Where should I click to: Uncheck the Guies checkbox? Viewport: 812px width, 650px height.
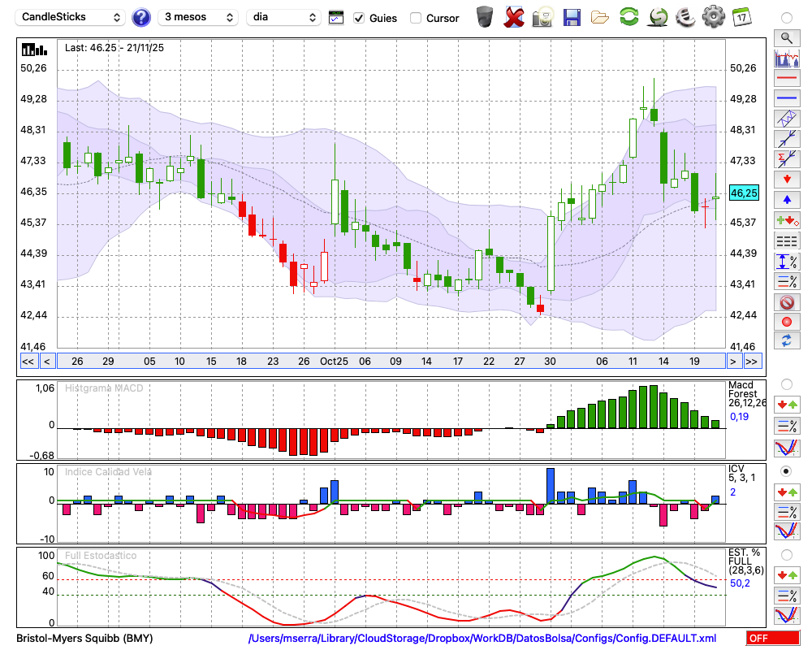click(x=359, y=18)
